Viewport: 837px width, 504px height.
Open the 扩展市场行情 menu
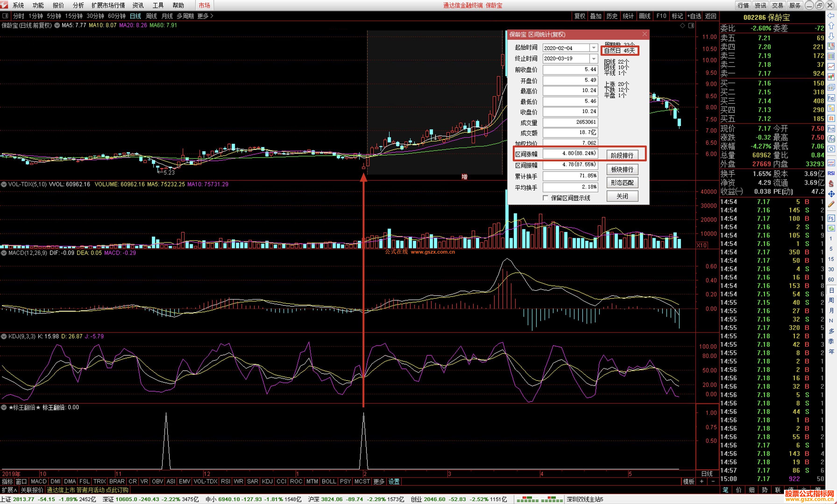(x=108, y=5)
